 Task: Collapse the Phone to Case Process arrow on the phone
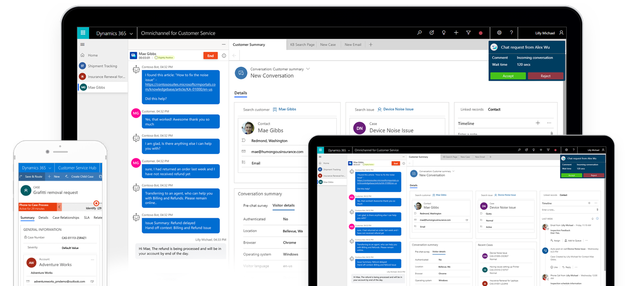pyautogui.click(x=60, y=207)
